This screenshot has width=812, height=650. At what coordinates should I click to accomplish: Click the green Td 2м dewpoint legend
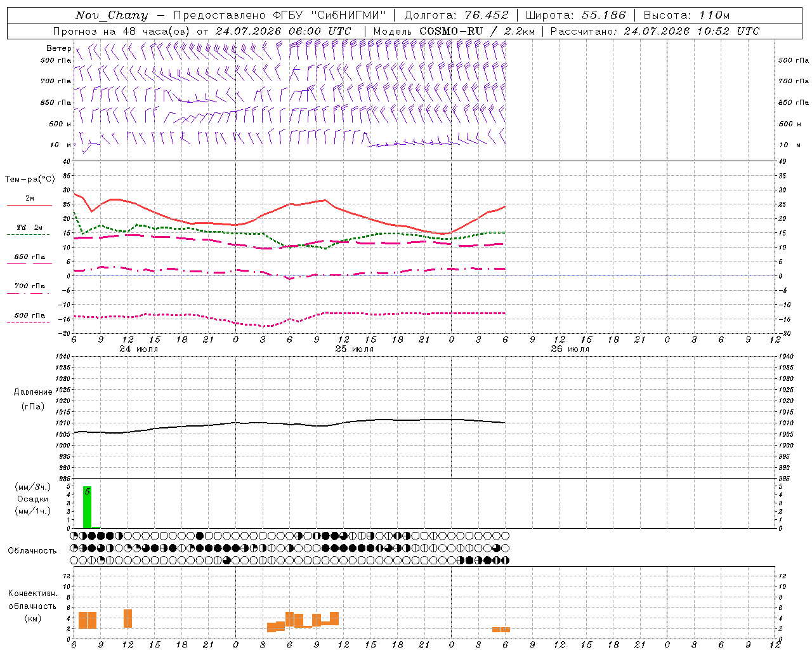tap(29, 230)
